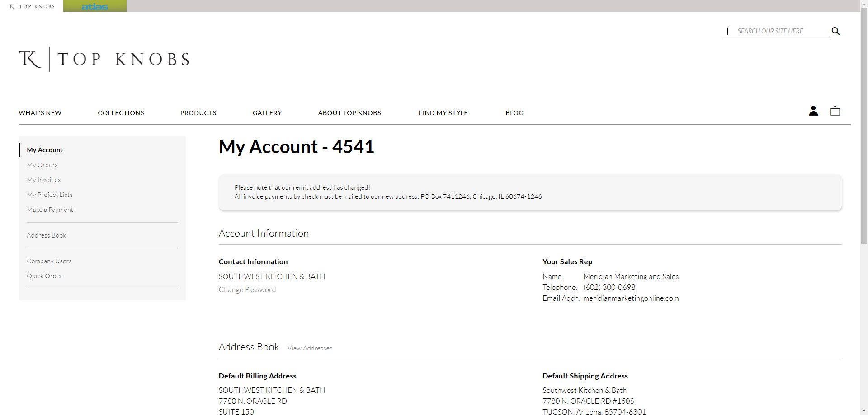The width and height of the screenshot is (868, 415).
Task: Open My Project Lists in the sidebar
Action: pos(50,195)
